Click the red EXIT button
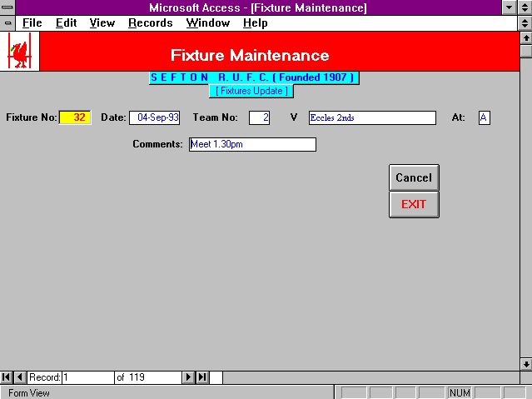The height and width of the screenshot is (399, 532). click(414, 204)
